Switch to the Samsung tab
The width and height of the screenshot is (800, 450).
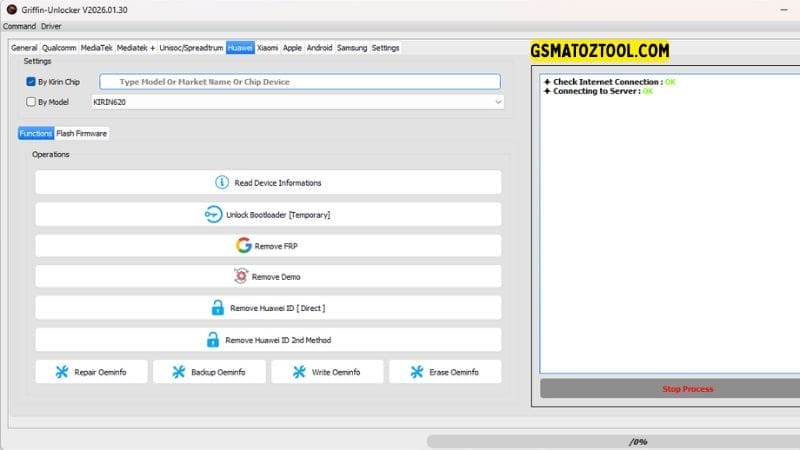(x=352, y=48)
